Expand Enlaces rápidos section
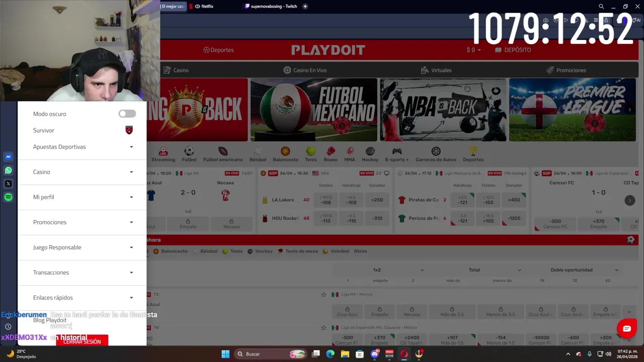644x362 pixels. 83,298
